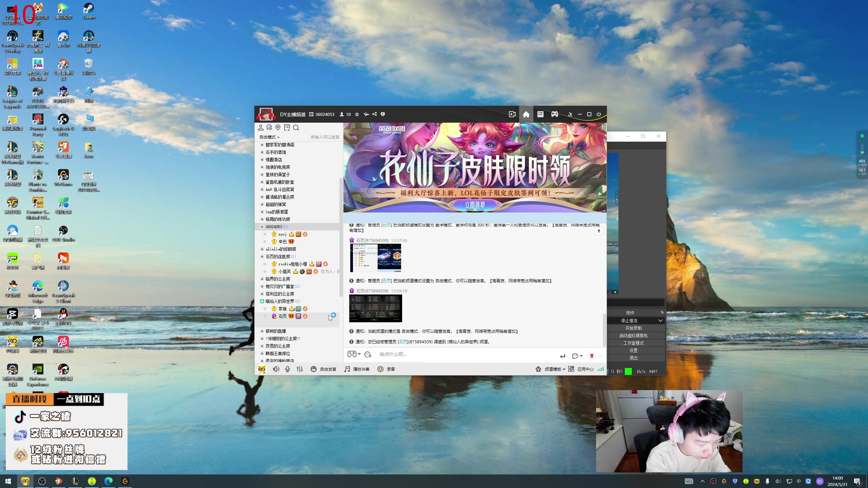
Task: Click the 石页 link in last notification
Action: 403,342
